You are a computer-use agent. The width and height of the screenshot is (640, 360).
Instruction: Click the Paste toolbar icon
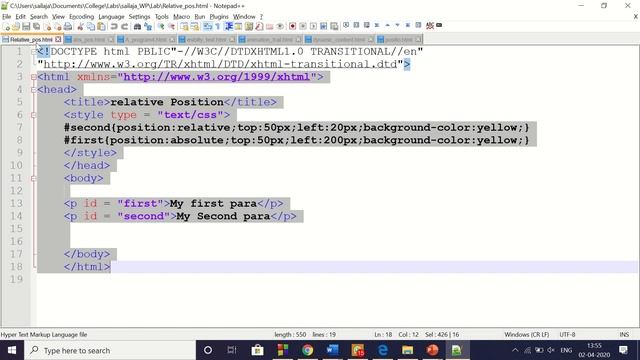point(101,27)
